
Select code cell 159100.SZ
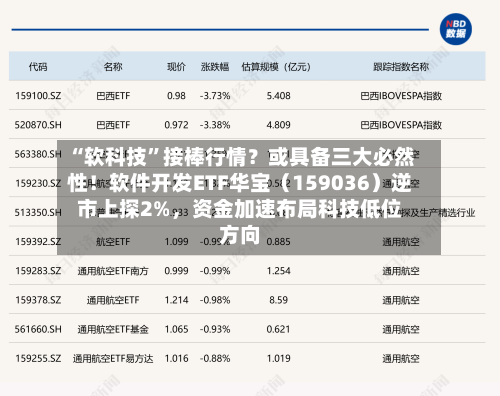pos(38,96)
